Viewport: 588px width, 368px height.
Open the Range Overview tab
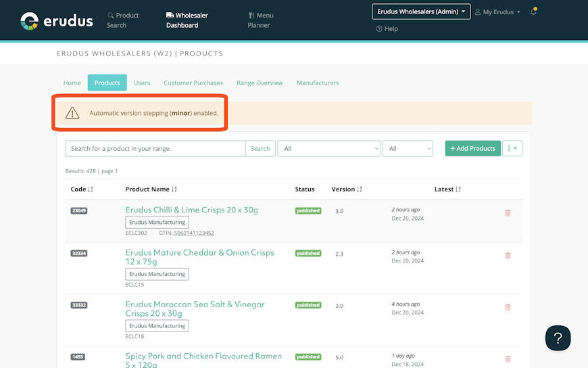click(x=260, y=83)
